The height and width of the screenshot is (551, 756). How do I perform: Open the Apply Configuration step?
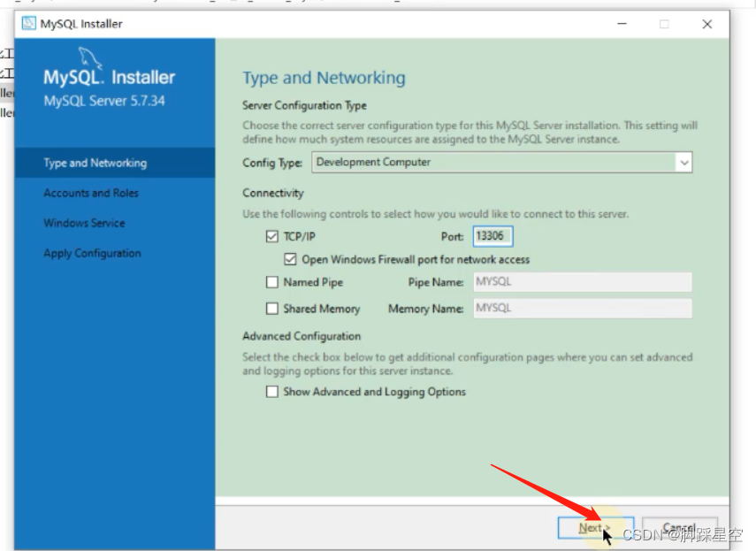(x=93, y=254)
